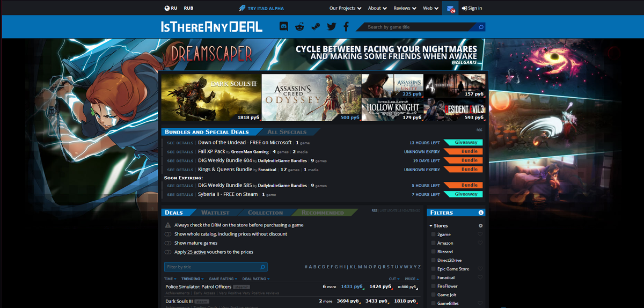Check the 2game store checkbox
The height and width of the screenshot is (308, 644).
(433, 234)
